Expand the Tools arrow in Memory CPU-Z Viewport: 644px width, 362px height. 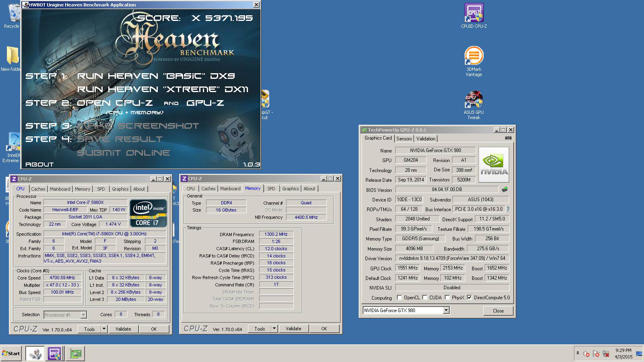[x=274, y=329]
